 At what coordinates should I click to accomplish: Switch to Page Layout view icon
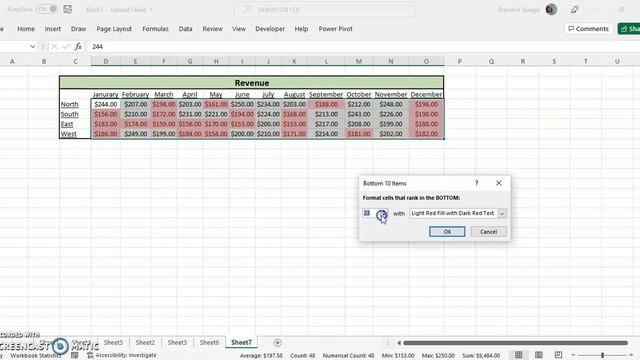(539, 355)
